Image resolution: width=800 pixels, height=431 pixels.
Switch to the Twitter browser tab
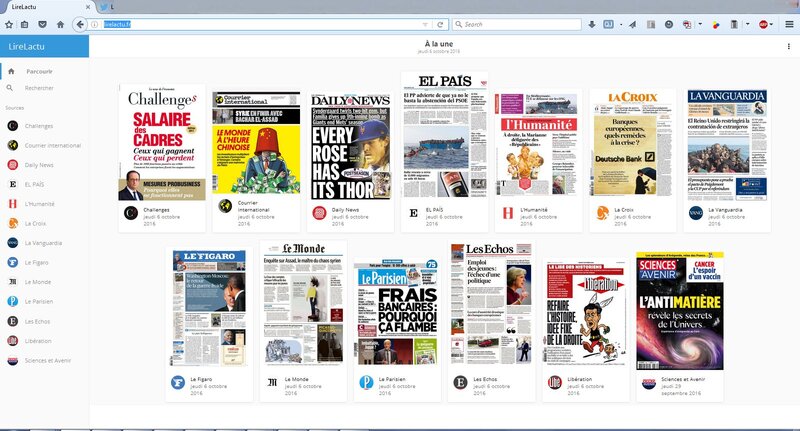[x=106, y=7]
